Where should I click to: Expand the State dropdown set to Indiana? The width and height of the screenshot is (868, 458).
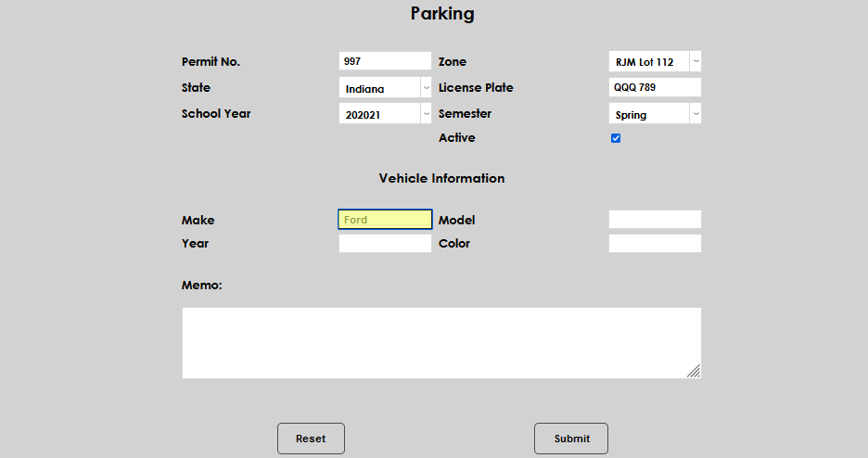[385, 88]
